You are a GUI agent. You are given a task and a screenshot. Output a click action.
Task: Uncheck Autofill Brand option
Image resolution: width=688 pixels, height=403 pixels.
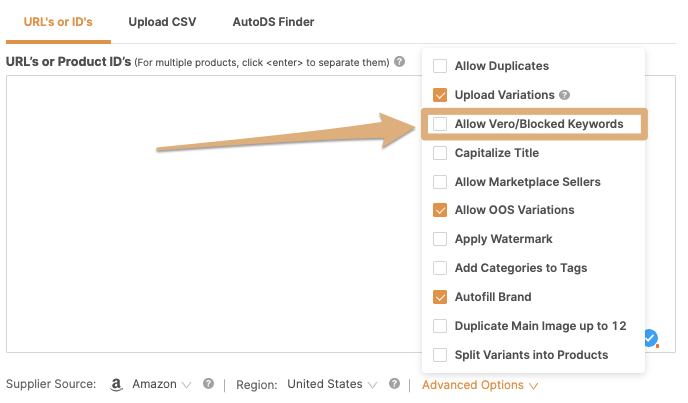[x=440, y=297]
